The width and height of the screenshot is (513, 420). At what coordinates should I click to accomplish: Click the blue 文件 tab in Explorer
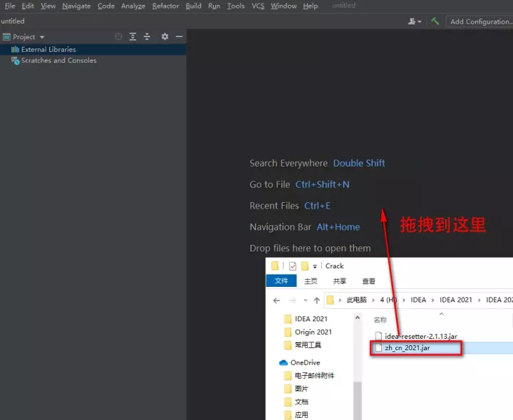coord(281,280)
